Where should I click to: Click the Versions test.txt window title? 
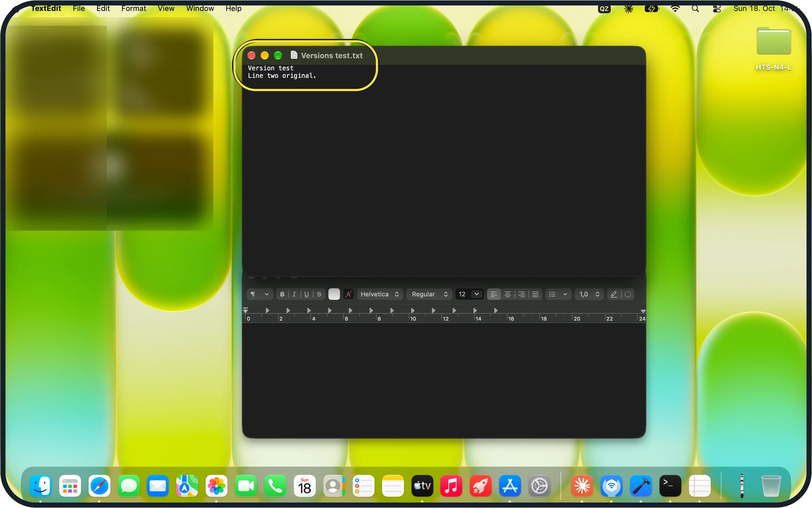pyautogui.click(x=332, y=55)
